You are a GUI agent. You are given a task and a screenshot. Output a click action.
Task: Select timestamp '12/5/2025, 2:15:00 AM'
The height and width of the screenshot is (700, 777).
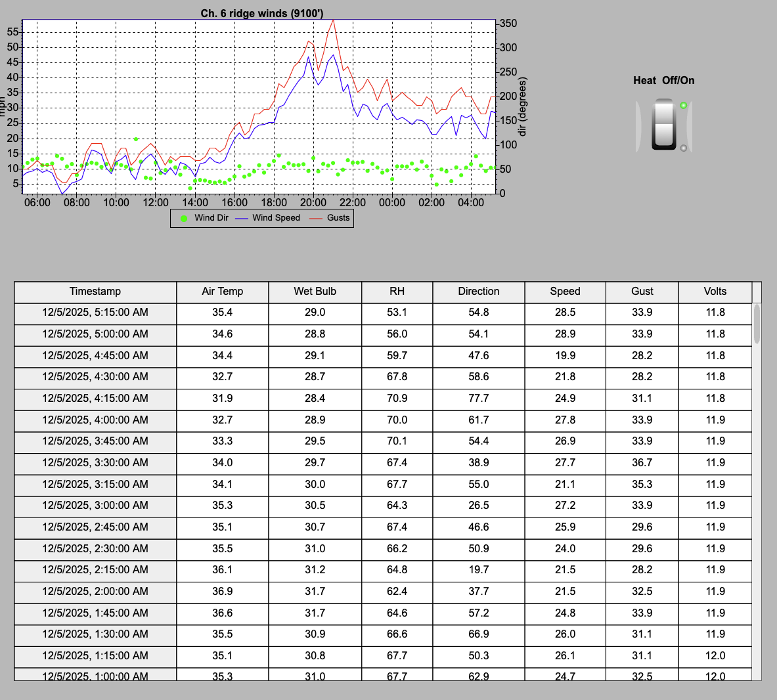click(x=95, y=570)
